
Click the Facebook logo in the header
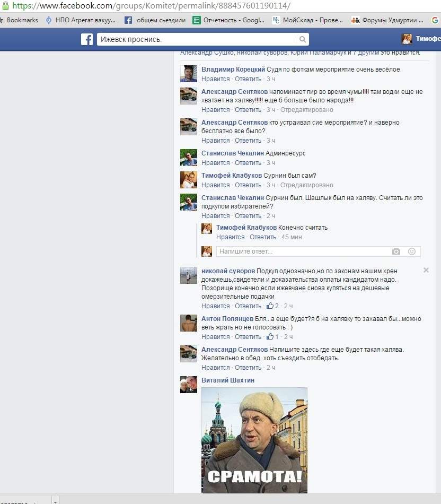(x=87, y=39)
